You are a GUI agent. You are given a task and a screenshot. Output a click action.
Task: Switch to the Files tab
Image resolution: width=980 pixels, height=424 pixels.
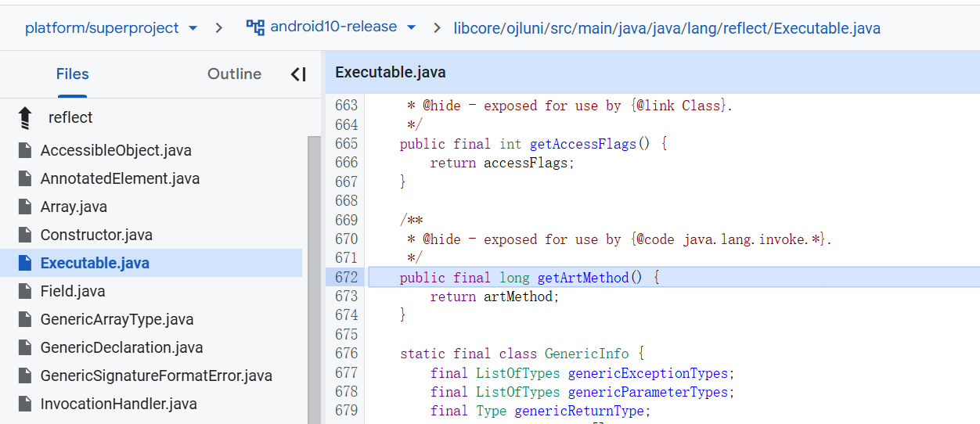pyautogui.click(x=72, y=74)
